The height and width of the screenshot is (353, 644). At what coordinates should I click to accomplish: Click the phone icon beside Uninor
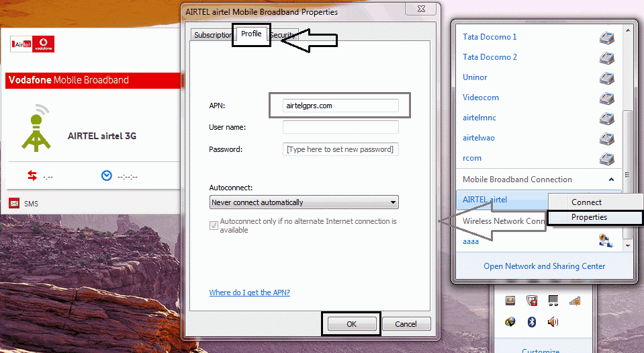click(x=606, y=78)
